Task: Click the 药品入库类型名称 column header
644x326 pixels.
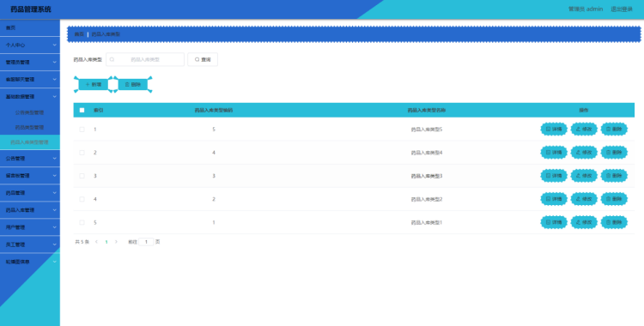Action: tap(427, 110)
